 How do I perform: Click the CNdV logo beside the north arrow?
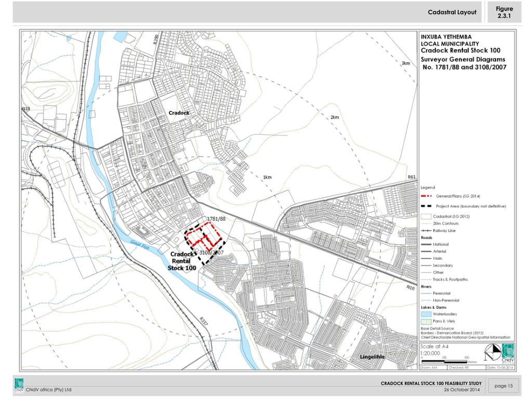pyautogui.click(x=508, y=353)
